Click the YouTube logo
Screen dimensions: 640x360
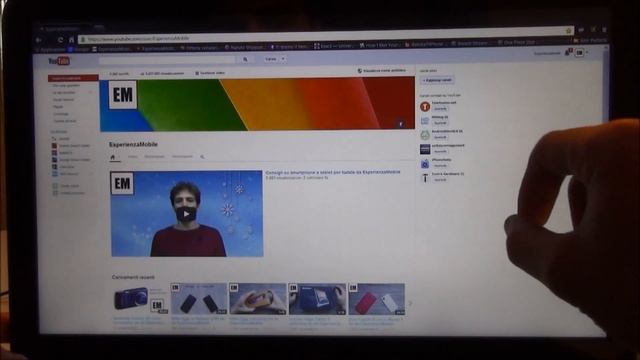point(59,61)
